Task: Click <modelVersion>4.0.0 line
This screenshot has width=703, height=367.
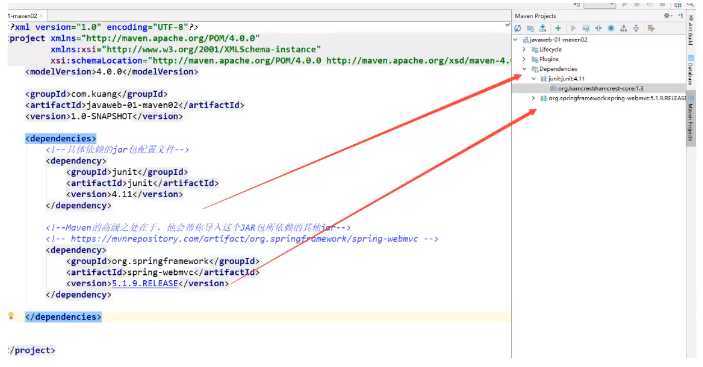Action: [112, 72]
